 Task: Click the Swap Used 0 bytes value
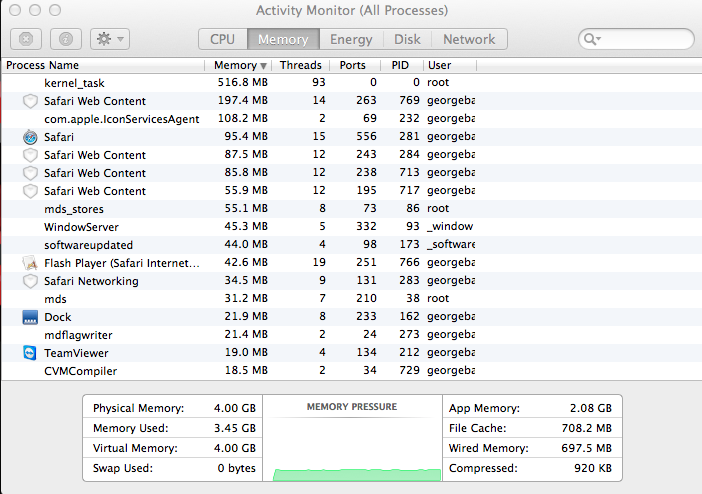pyautogui.click(x=236, y=468)
